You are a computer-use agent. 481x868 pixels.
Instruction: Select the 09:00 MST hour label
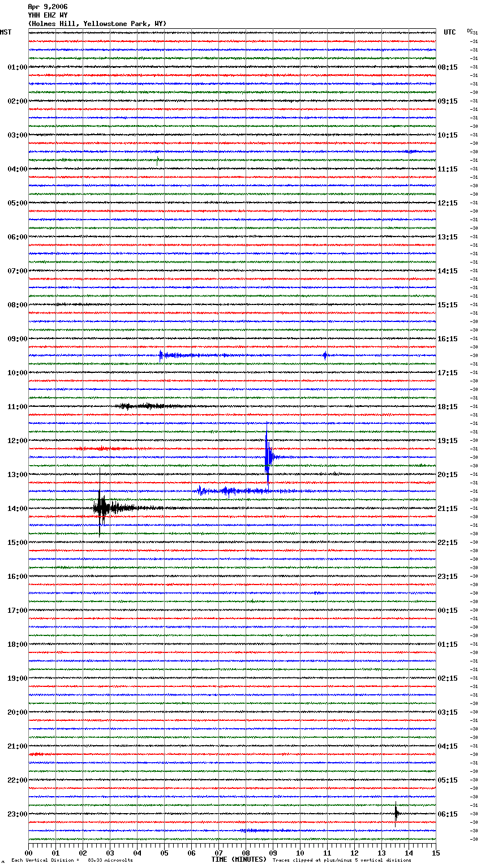[17, 339]
